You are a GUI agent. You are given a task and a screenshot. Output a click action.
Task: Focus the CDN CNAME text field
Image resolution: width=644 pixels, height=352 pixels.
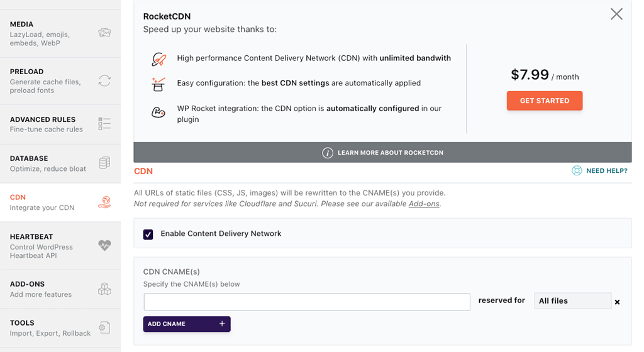click(307, 302)
